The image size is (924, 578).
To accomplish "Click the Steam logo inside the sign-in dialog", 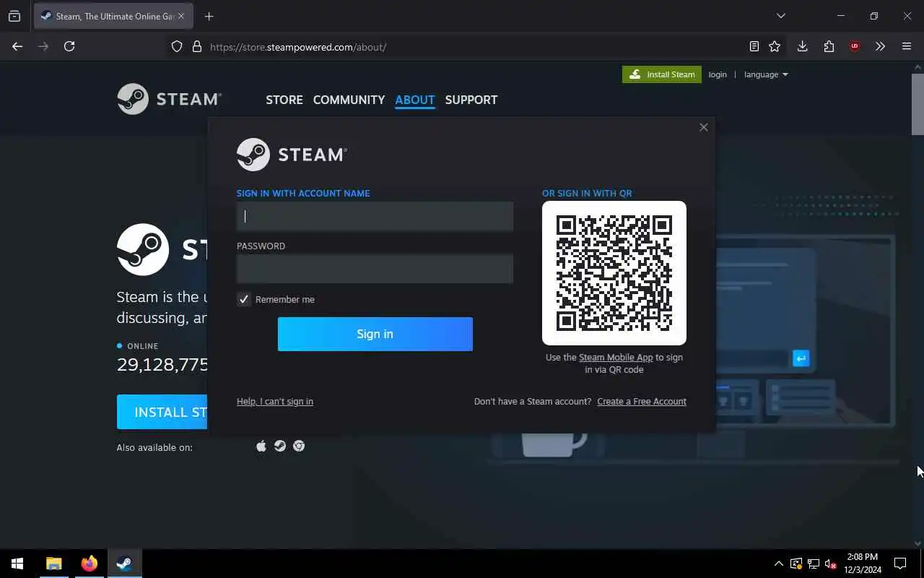I will [292, 155].
